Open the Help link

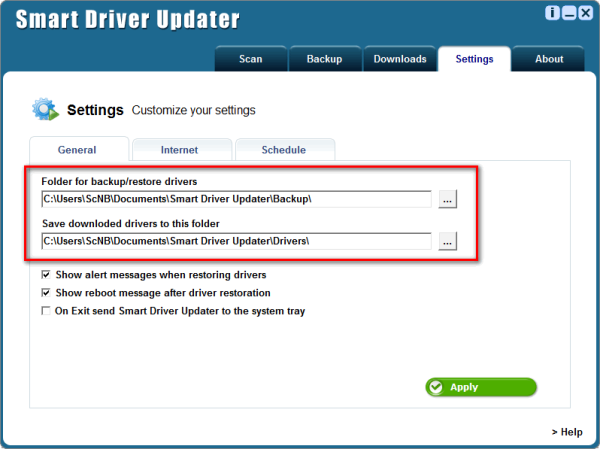tap(567, 432)
